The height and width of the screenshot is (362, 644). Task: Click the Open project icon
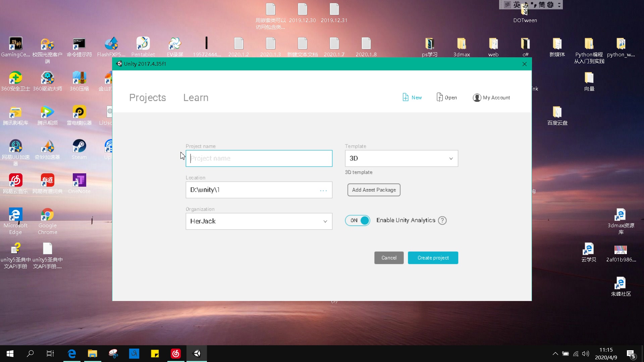(439, 97)
